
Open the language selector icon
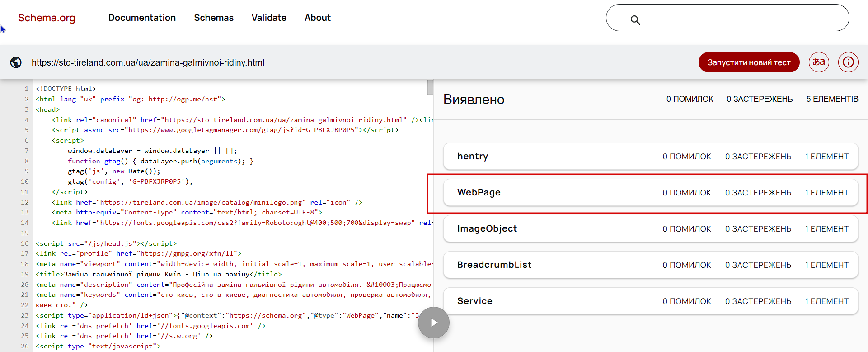819,62
